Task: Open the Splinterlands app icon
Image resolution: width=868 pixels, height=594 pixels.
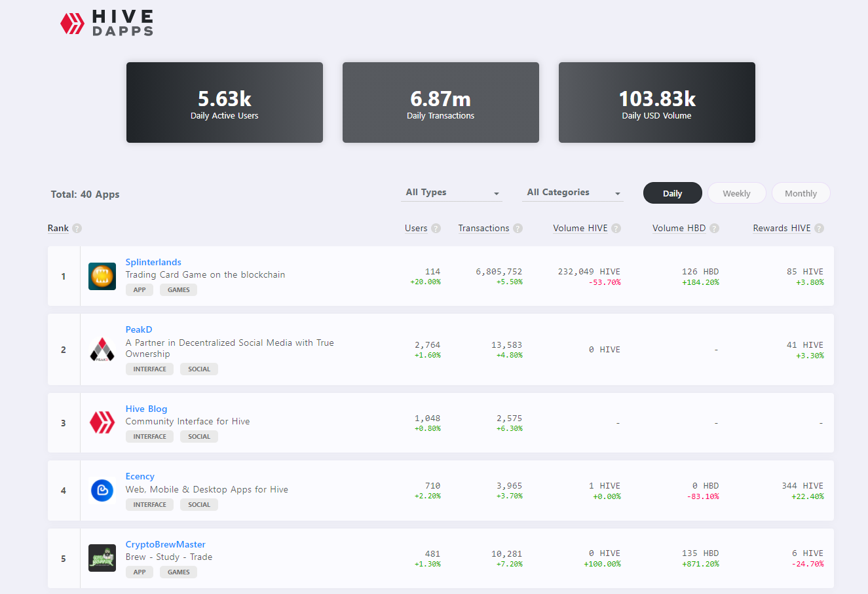Action: [102, 276]
